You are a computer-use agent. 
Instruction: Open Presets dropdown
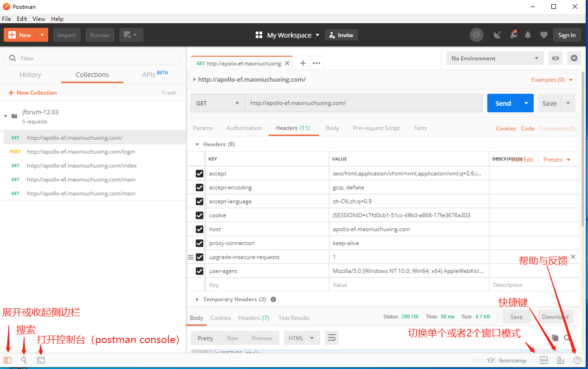click(x=557, y=159)
